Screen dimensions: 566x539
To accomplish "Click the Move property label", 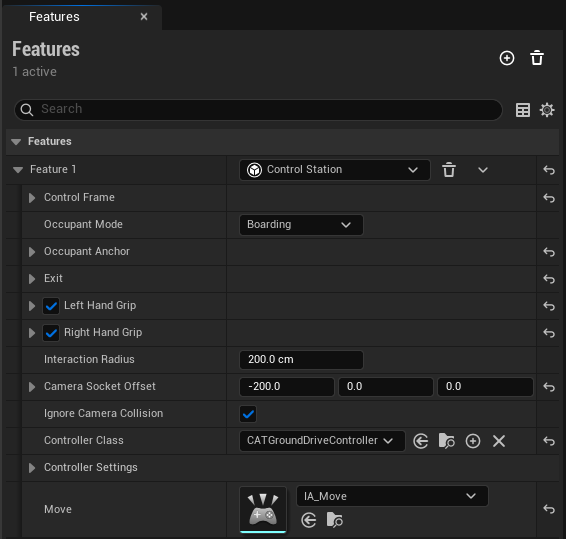I will tap(58, 509).
